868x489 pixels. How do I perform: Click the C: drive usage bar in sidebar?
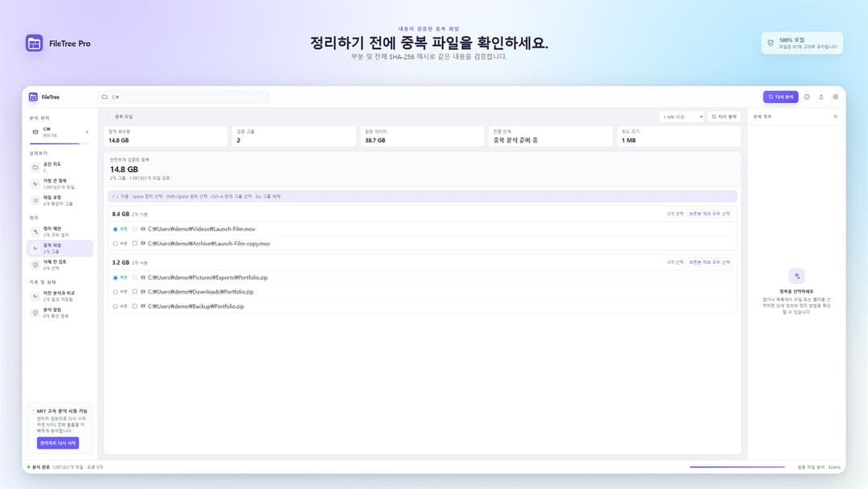[58, 143]
